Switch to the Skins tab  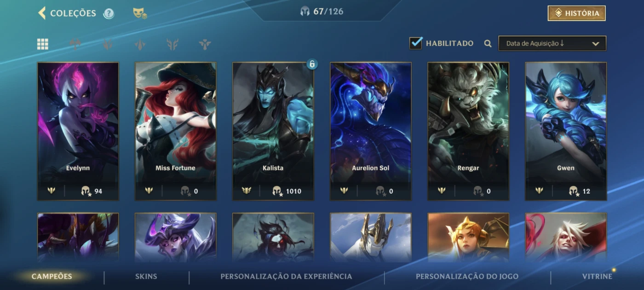[x=146, y=277]
